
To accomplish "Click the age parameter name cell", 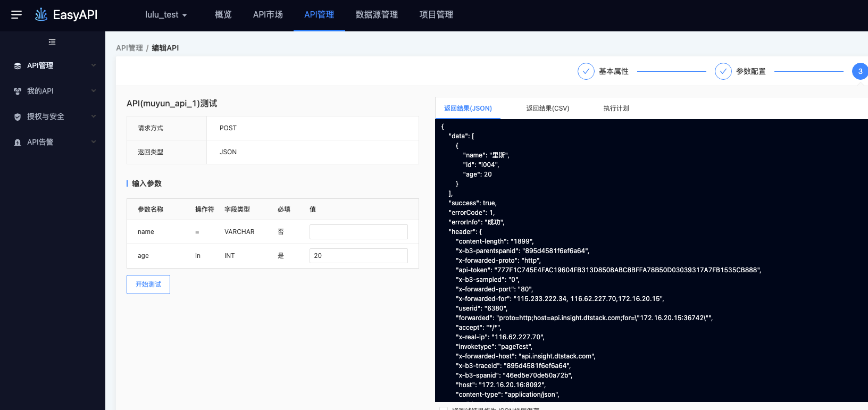I will tap(143, 256).
